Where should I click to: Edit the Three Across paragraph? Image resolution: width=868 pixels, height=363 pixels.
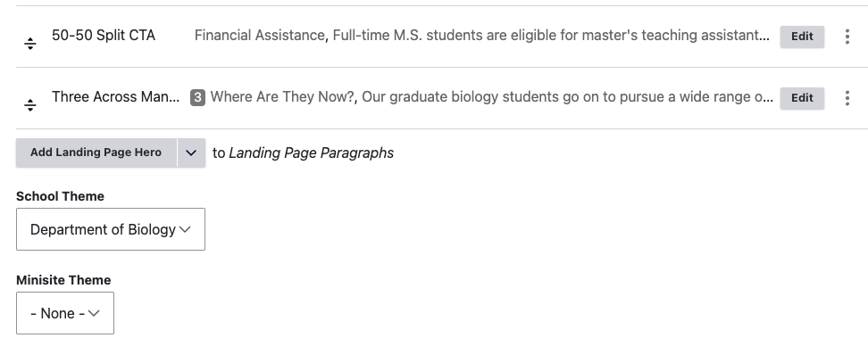[x=802, y=98]
